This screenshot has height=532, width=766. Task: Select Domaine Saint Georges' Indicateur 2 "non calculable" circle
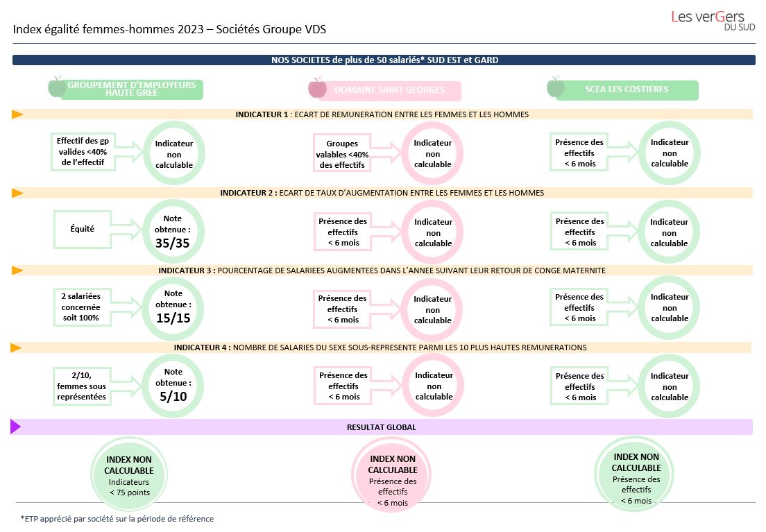click(433, 232)
